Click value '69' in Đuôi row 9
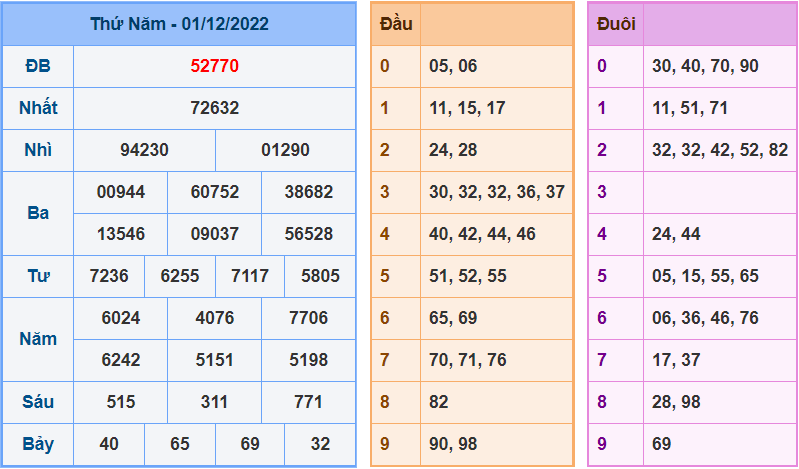Image resolution: width=799 pixels, height=469 pixels. [x=661, y=444]
